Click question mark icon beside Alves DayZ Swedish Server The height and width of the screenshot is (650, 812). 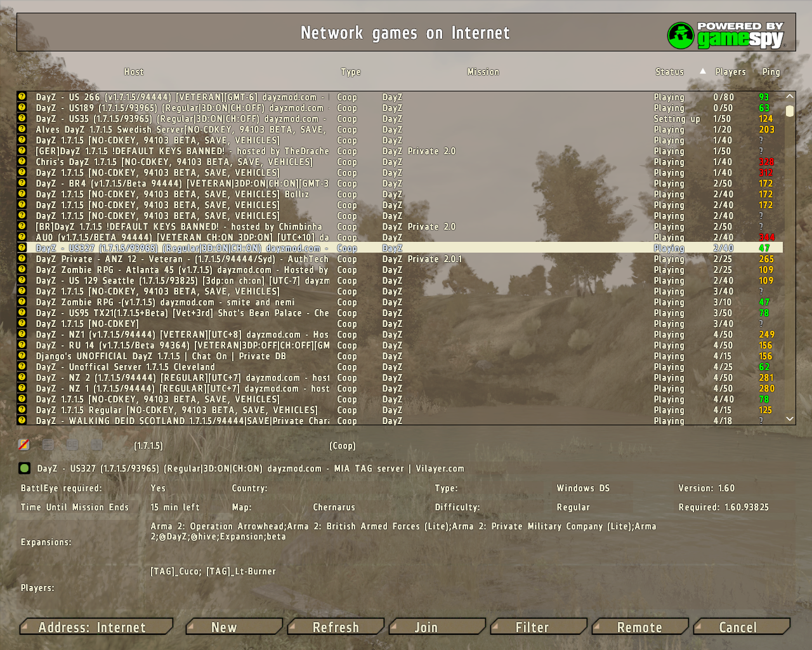pyautogui.click(x=22, y=129)
